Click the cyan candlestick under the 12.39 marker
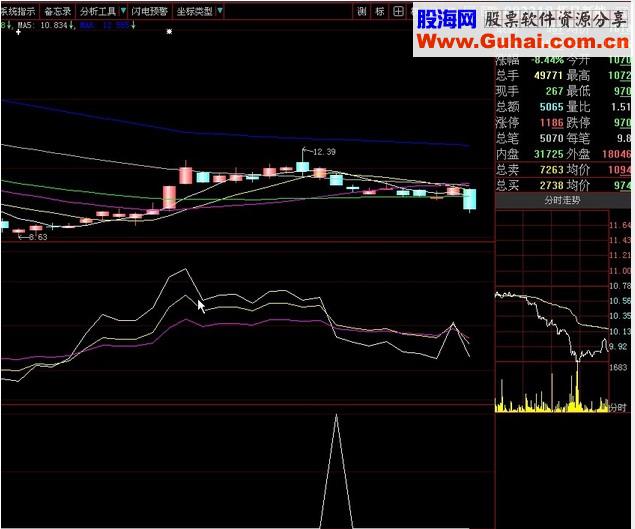 (x=303, y=165)
